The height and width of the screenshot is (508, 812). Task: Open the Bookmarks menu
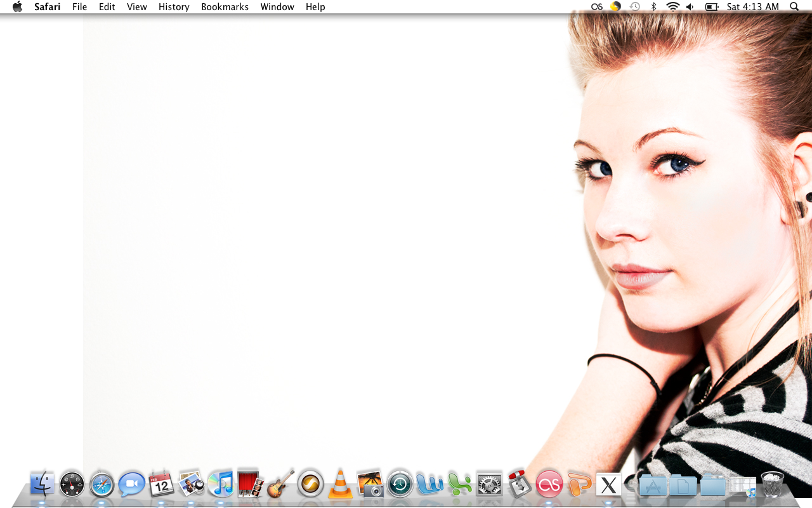(225, 7)
